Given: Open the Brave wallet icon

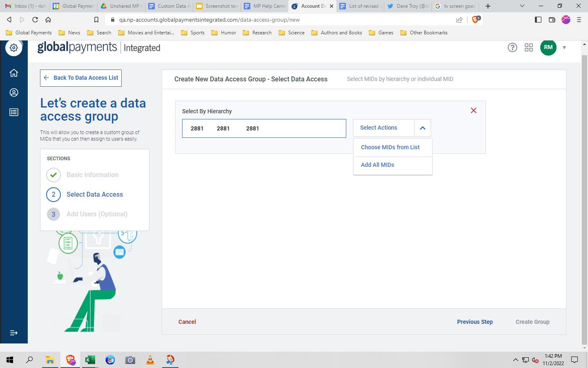Looking at the screenshot, I should (552, 20).
